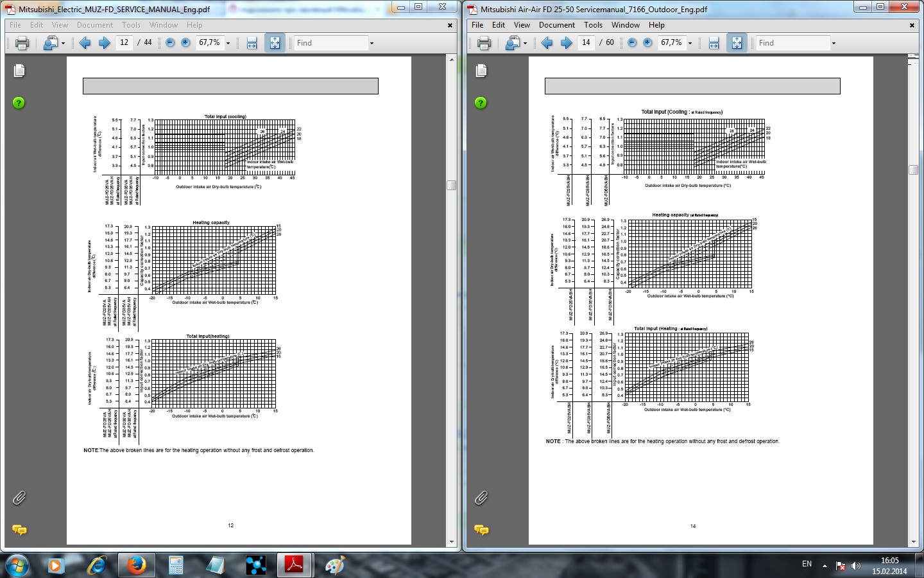Open the Document menu in the right window
The width and height of the screenshot is (924, 578).
(557, 25)
